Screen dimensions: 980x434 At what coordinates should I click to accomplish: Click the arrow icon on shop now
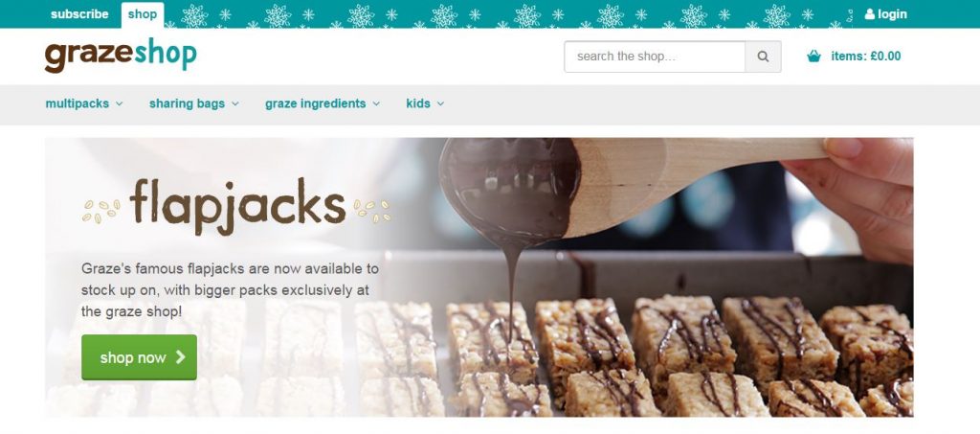pos(181,357)
